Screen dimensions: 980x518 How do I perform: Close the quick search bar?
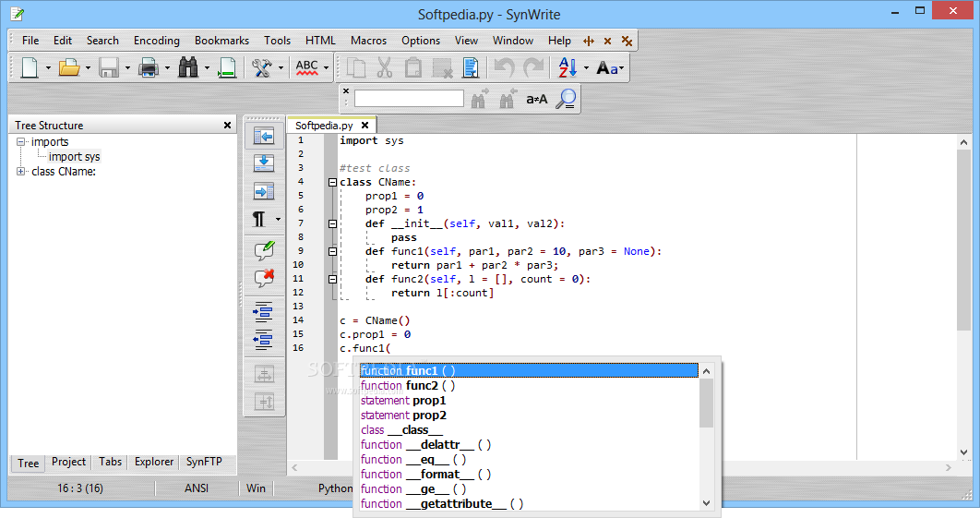tap(346, 90)
